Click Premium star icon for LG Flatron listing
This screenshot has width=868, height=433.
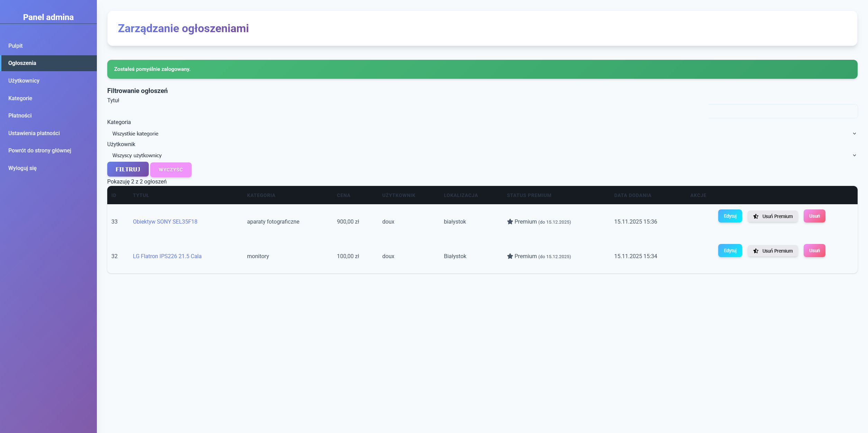510,256
